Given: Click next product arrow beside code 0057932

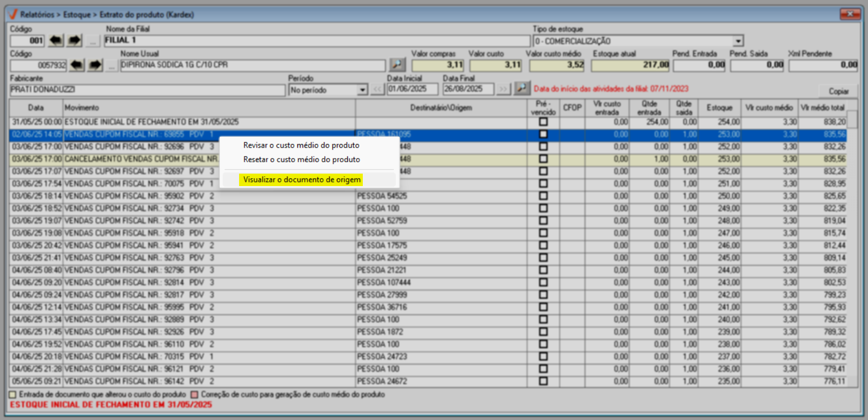Looking at the screenshot, I should click(x=95, y=65).
